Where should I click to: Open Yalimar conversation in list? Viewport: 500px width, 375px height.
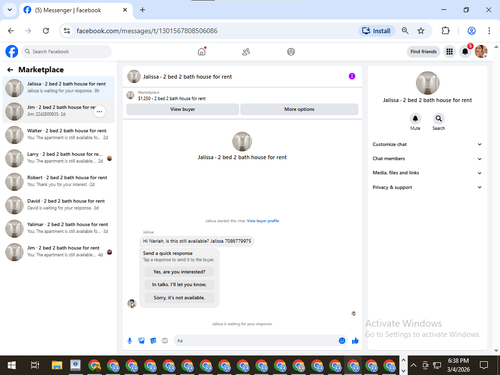click(x=59, y=228)
